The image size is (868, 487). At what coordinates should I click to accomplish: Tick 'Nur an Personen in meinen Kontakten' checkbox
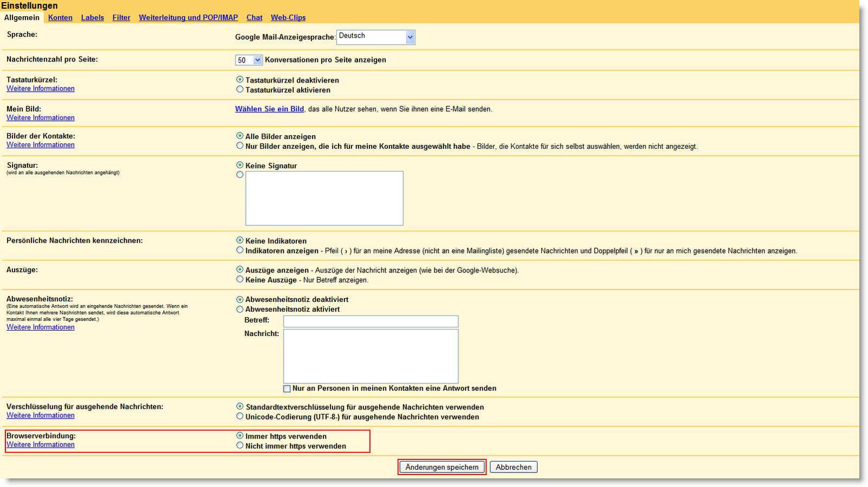click(287, 389)
